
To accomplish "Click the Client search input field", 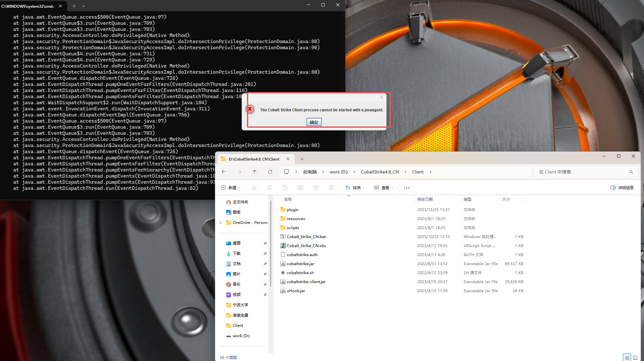I will [x=582, y=172].
